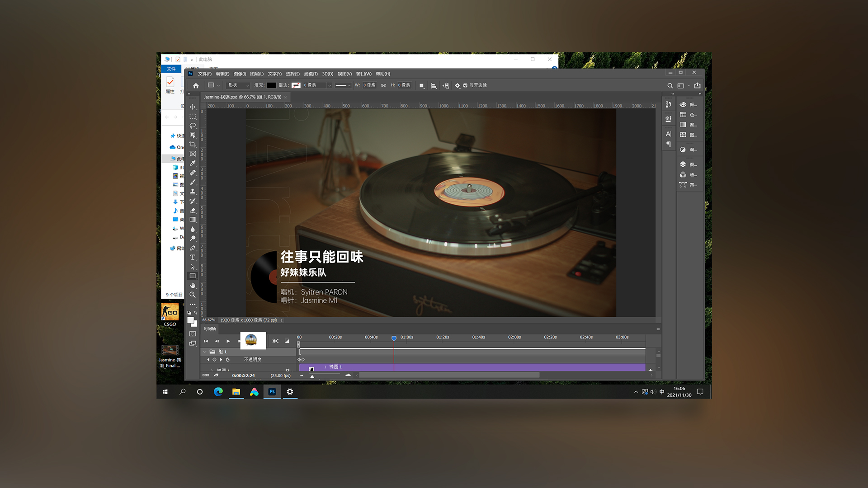Step to previous frame
Image resolution: width=868 pixels, height=488 pixels.
[x=217, y=341]
